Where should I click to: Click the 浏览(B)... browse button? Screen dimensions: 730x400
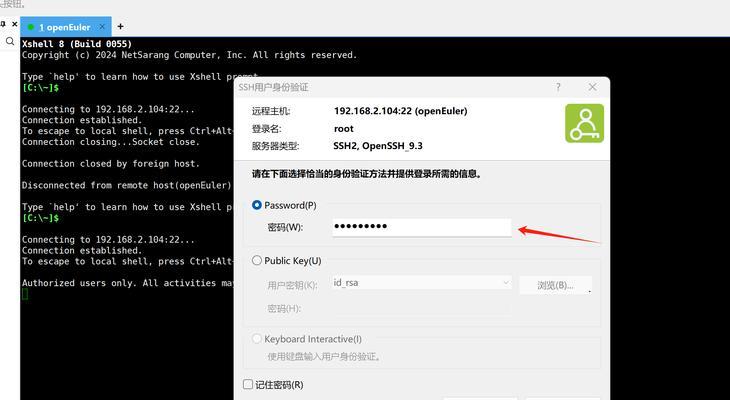coord(555,285)
